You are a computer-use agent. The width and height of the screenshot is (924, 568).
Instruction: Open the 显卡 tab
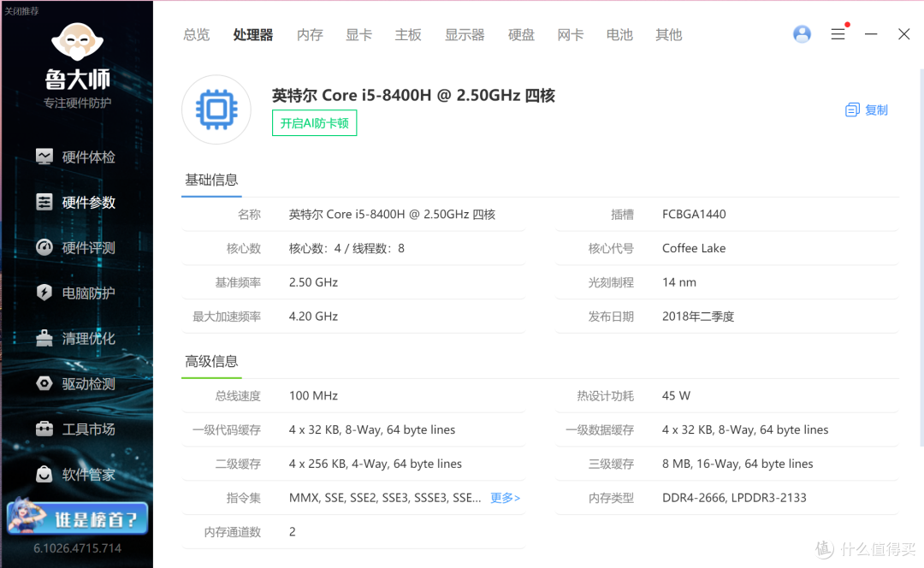pos(358,35)
